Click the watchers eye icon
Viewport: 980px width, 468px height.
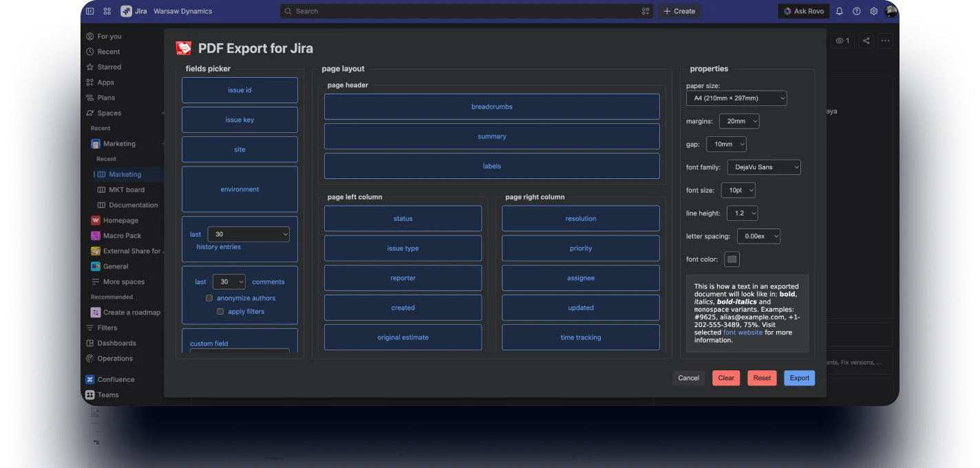coord(840,41)
